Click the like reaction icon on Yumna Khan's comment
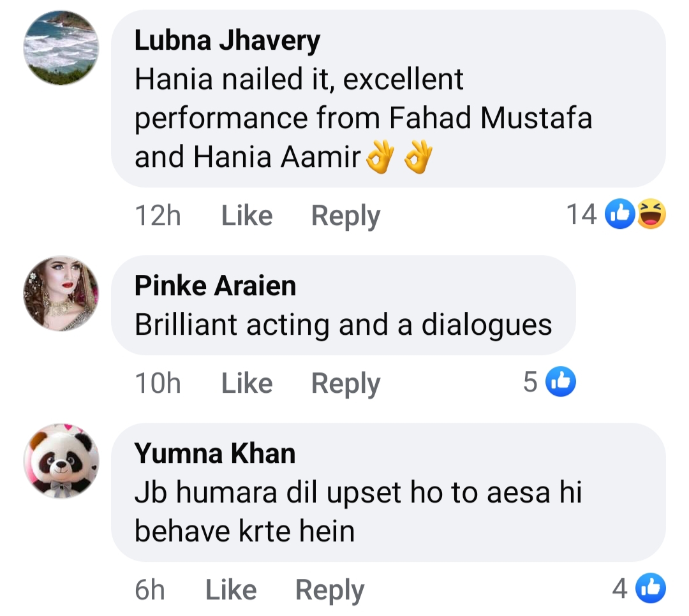 [651, 589]
